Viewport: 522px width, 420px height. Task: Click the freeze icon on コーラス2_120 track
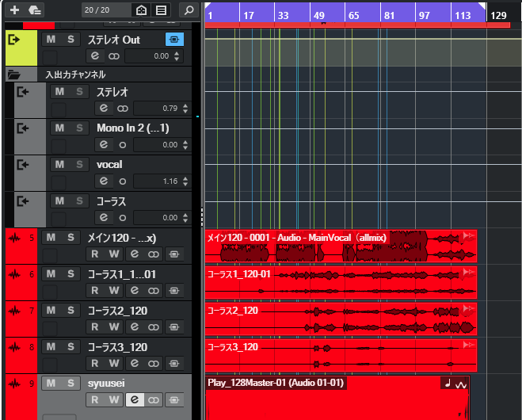click(173, 327)
